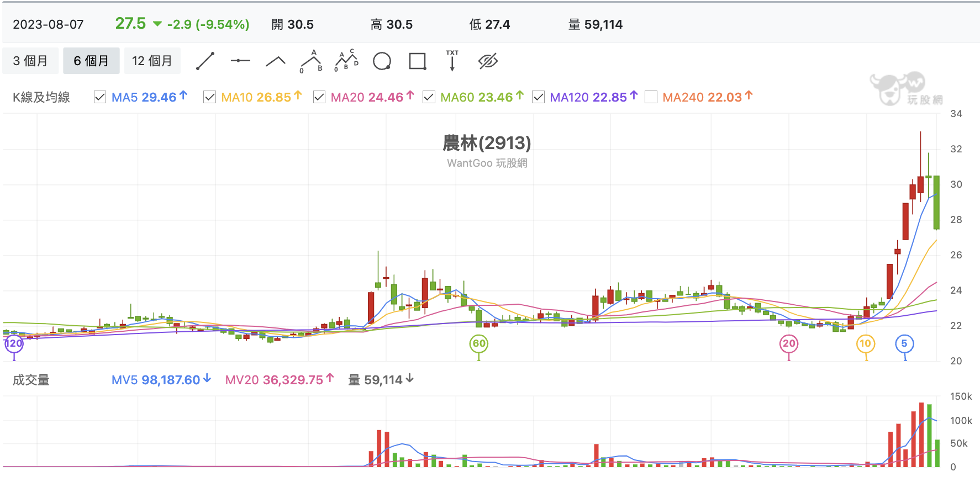
Task: Select the trend line drawing tool
Action: (x=205, y=61)
